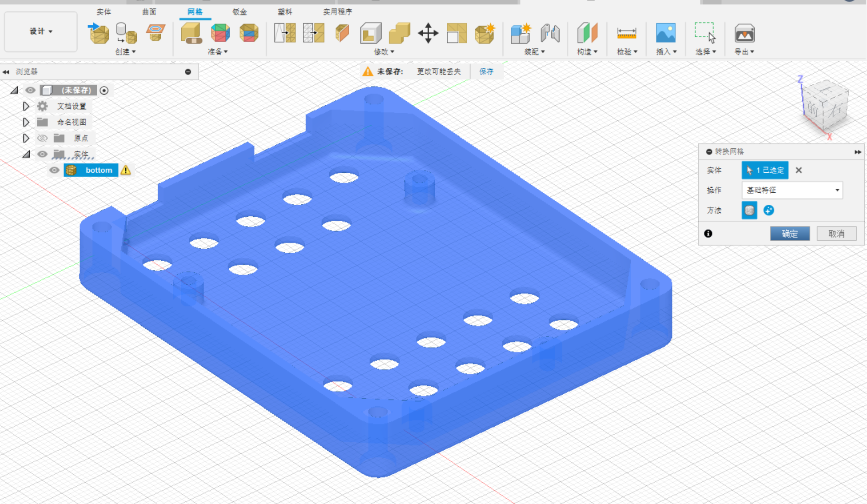Expand the Document Settings node
This screenshot has height=504, width=867.
click(26, 106)
